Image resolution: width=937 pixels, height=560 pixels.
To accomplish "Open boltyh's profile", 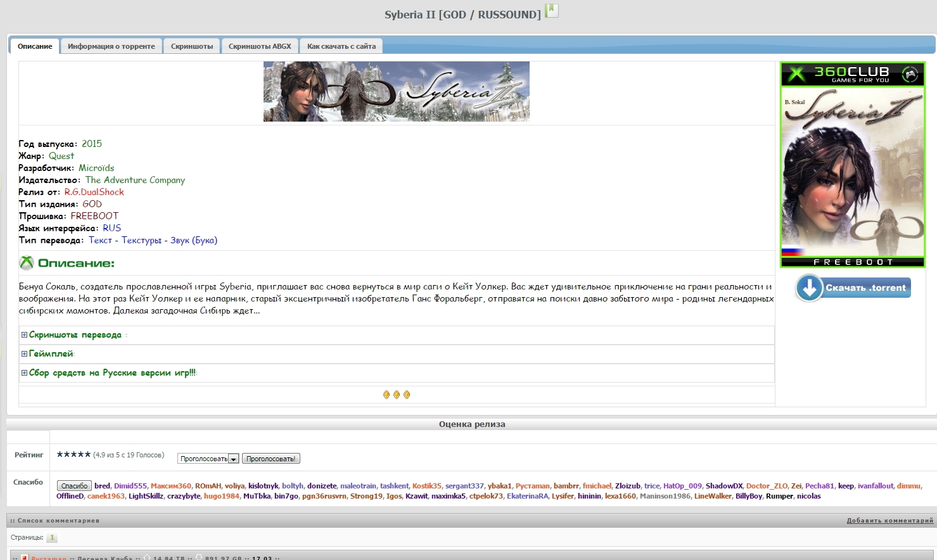I will click(293, 486).
